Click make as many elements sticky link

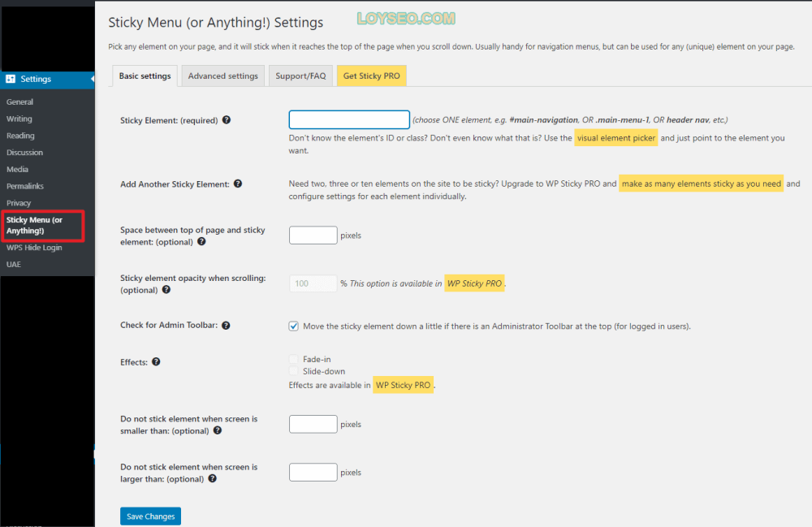coord(702,184)
